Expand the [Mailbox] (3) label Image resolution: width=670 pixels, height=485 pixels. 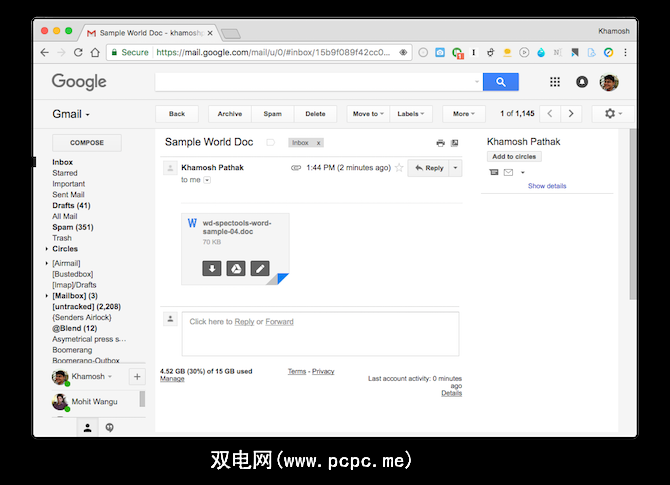coord(47,296)
